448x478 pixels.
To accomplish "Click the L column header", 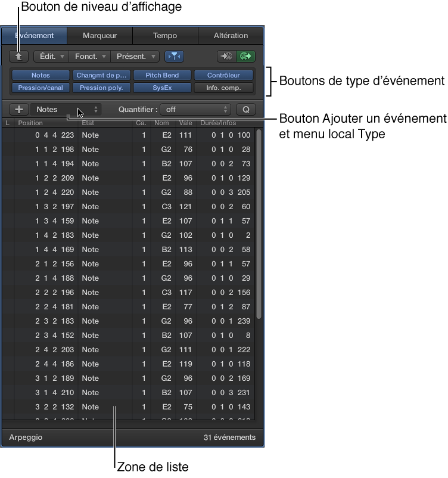I will point(8,123).
